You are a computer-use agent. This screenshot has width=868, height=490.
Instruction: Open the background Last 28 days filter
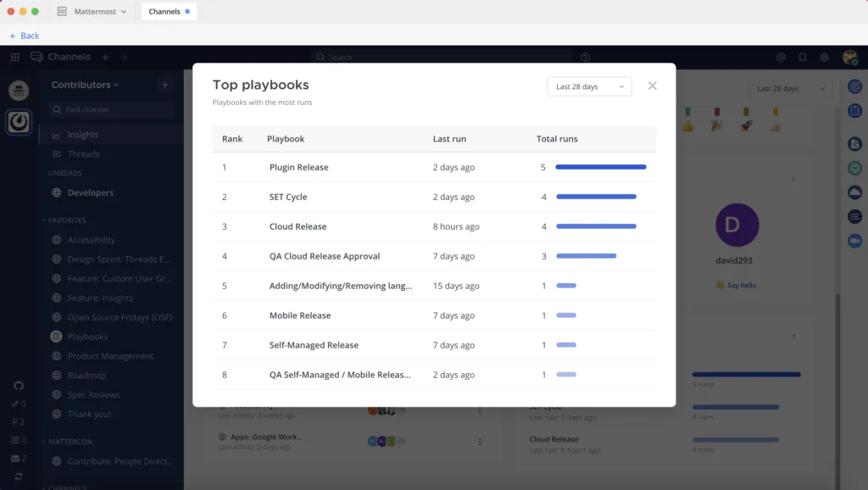point(790,88)
